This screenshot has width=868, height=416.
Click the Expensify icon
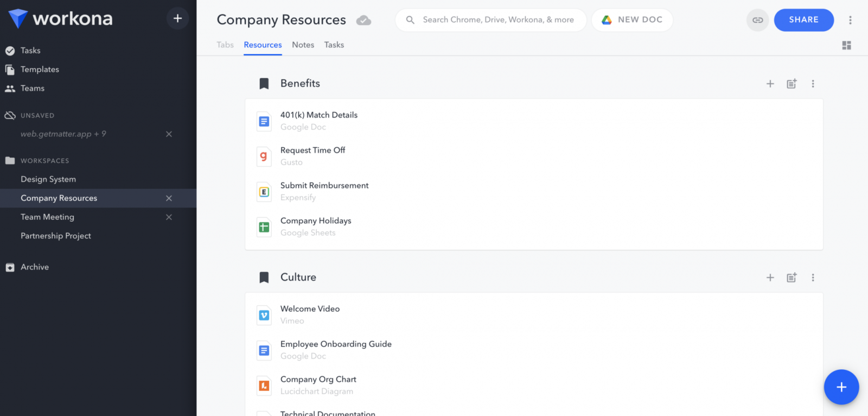[x=264, y=192]
